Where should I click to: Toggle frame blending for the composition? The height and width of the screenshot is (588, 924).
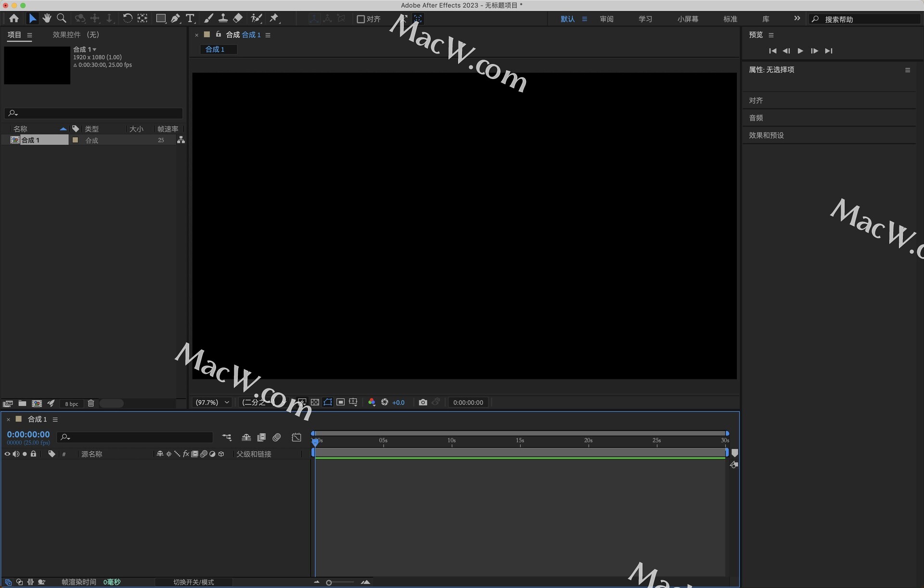pos(261,437)
